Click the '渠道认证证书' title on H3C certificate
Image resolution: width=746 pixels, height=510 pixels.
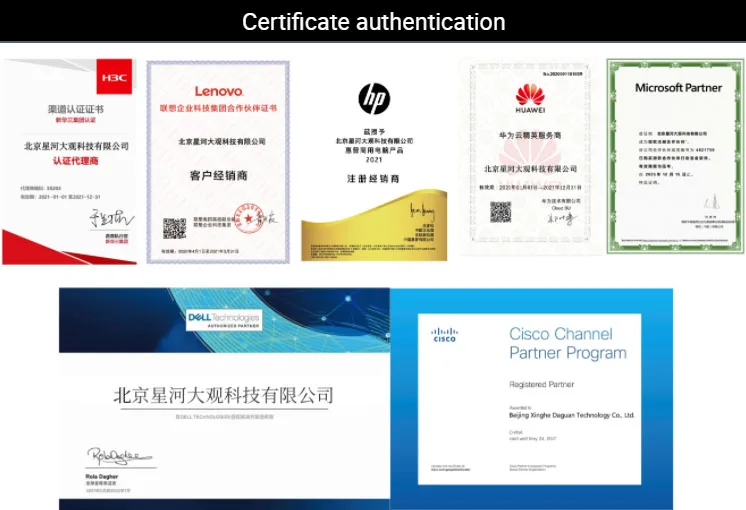pos(76,109)
